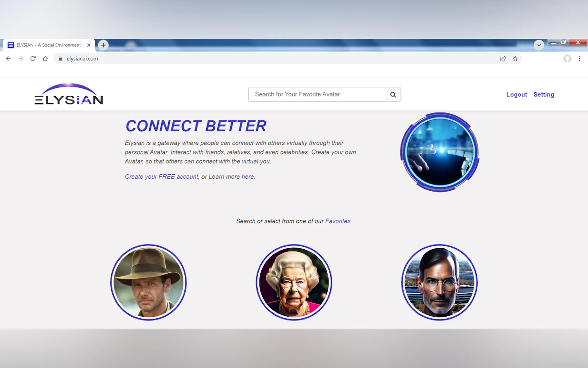Click the Logout link
Viewport: 588px width, 368px height.
coord(516,95)
